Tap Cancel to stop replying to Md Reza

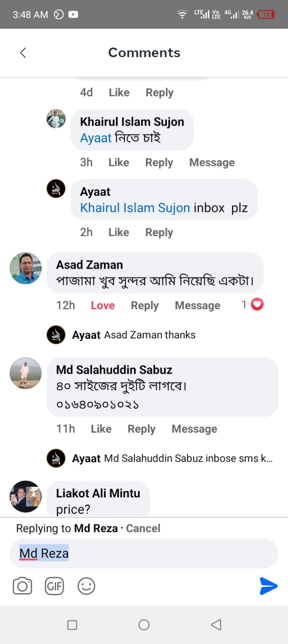(x=143, y=528)
